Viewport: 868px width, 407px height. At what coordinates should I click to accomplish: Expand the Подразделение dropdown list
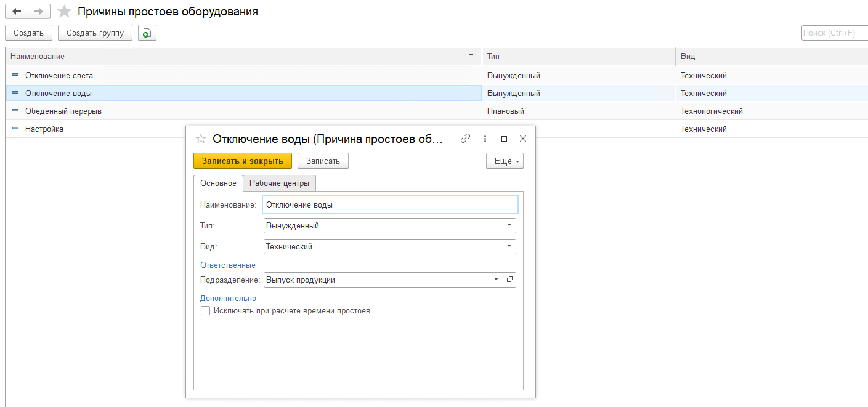497,280
